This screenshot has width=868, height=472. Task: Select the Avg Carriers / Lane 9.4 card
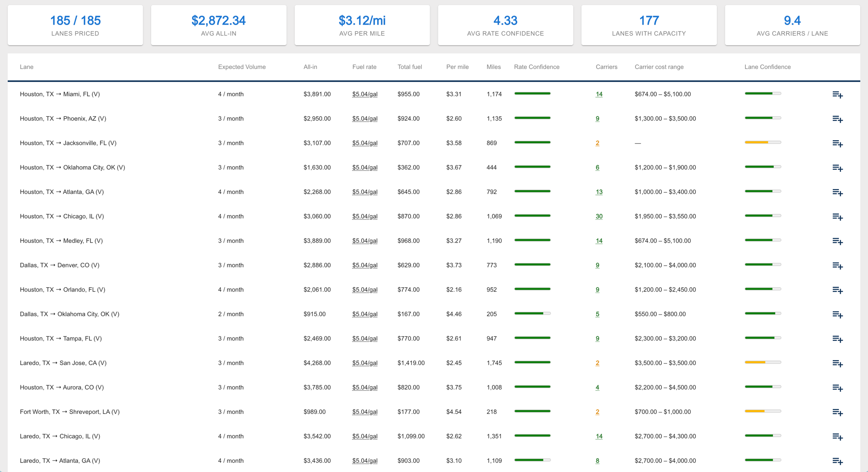(x=792, y=25)
